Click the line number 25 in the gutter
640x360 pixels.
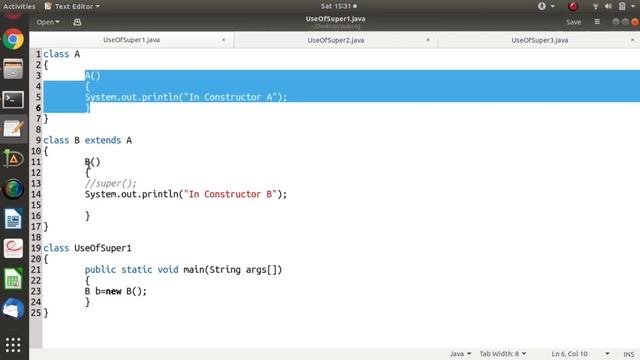[x=36, y=313]
